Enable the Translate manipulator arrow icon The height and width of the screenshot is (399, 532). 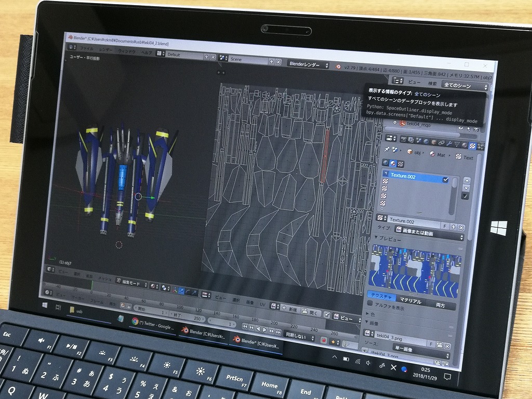pyautogui.click(x=181, y=291)
